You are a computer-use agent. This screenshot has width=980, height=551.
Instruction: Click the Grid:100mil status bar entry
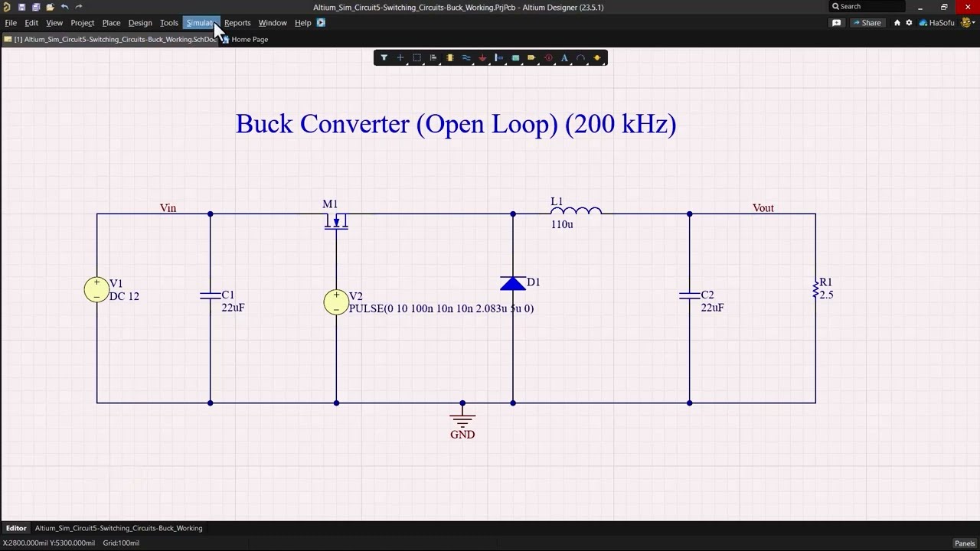(121, 543)
